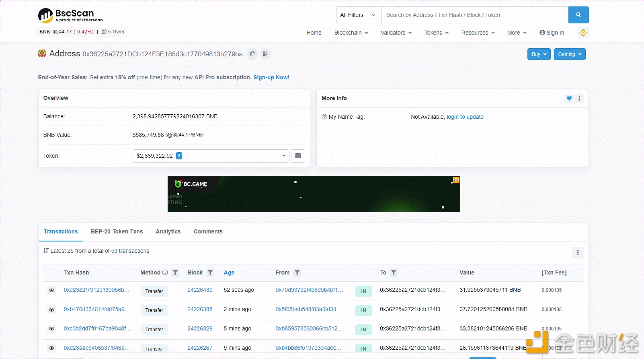The width and height of the screenshot is (644, 359).
Task: Click the Txn Fee column header
Action: tap(554, 272)
